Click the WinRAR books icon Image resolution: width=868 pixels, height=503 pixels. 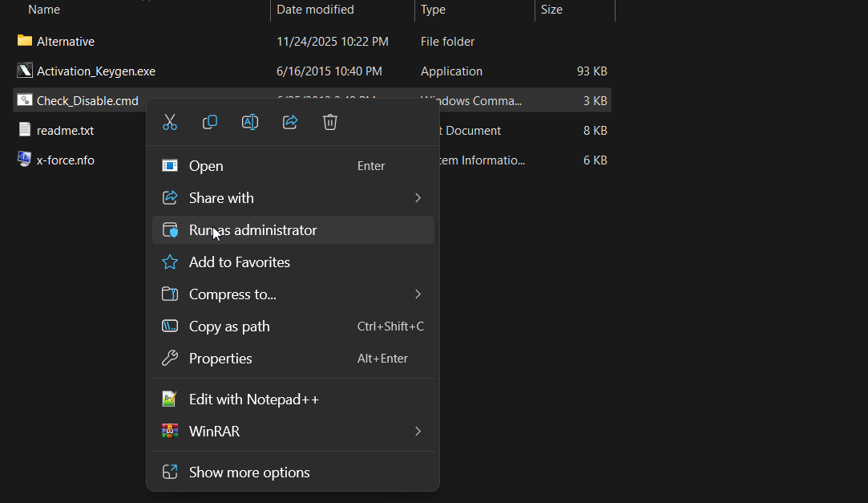pyautogui.click(x=169, y=431)
